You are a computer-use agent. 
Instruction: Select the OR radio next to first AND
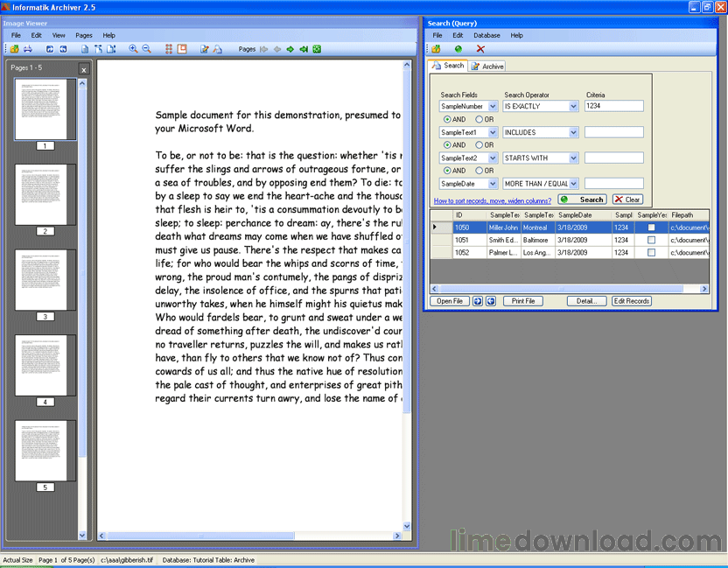(479, 119)
